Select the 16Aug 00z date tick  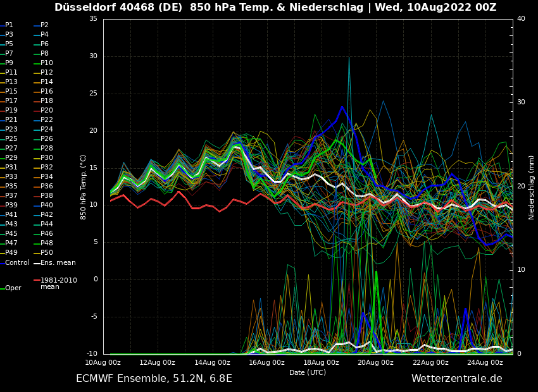(x=266, y=362)
